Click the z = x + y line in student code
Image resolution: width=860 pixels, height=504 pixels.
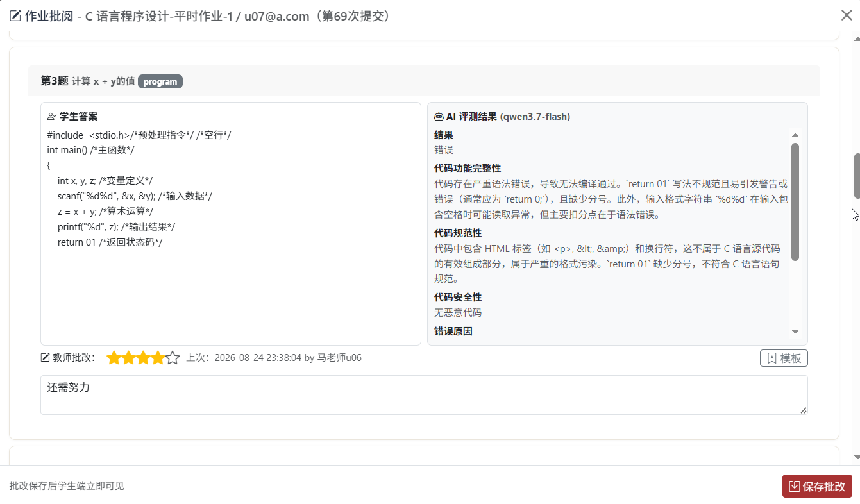(105, 212)
